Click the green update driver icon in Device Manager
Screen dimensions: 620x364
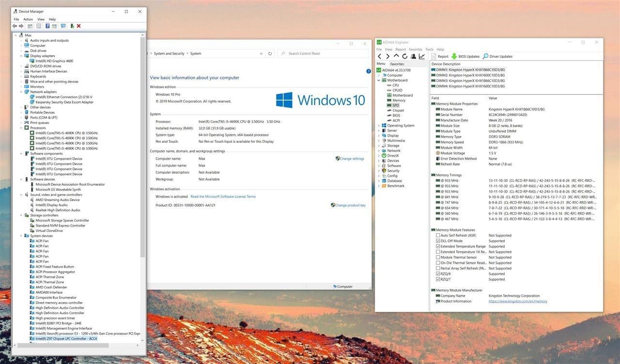coord(72,26)
